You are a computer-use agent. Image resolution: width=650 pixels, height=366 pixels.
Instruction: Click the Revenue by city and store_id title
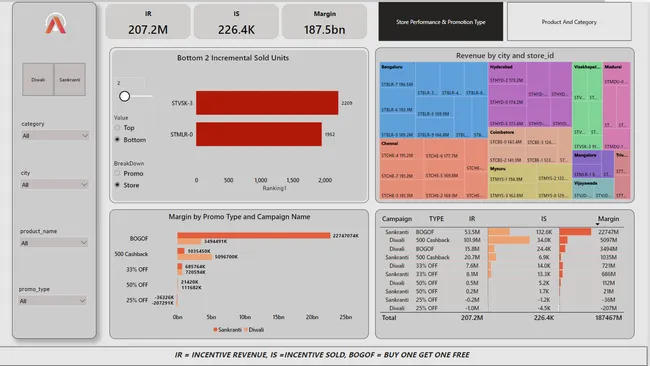504,56
